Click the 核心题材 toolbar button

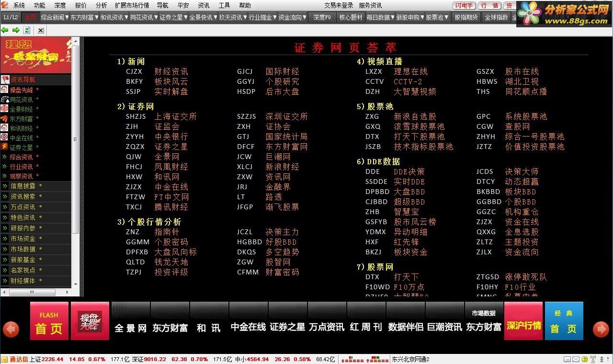351,17
